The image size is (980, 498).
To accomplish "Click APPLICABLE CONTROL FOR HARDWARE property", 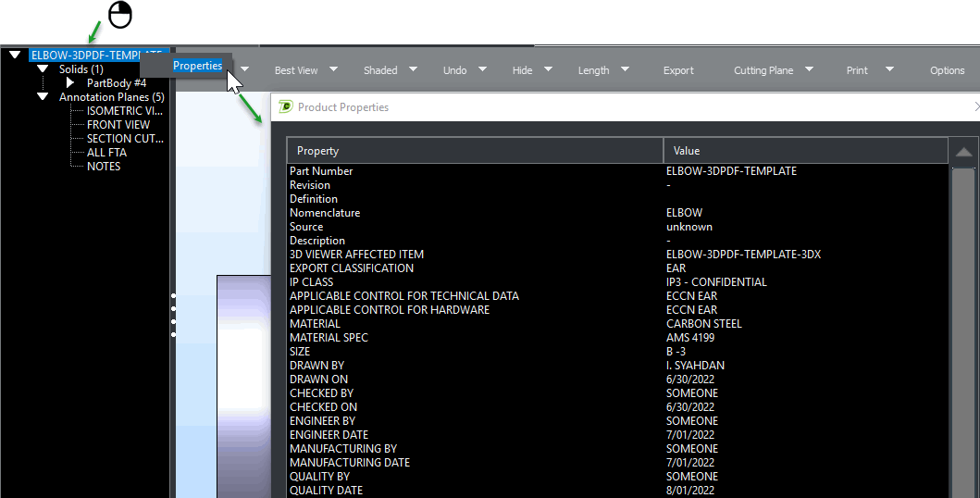I will tap(390, 309).
